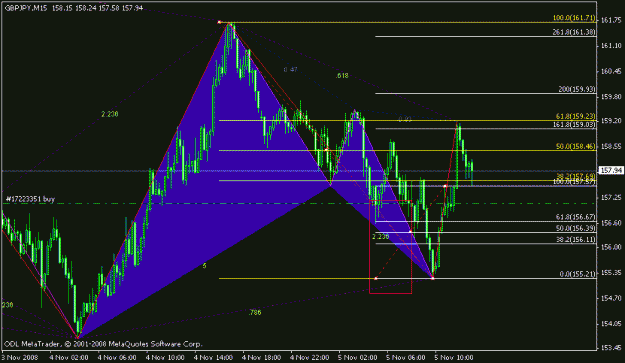
Task: Click the current price tag 157.94
Action: tap(611, 171)
